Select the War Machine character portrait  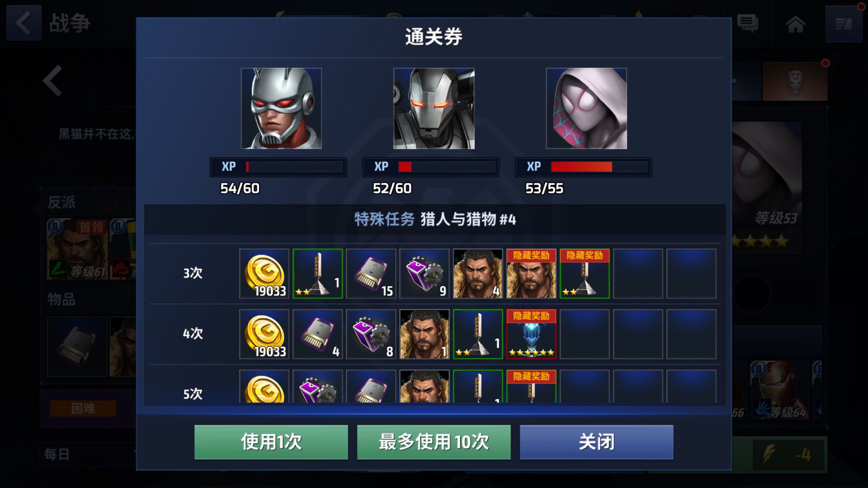point(434,108)
